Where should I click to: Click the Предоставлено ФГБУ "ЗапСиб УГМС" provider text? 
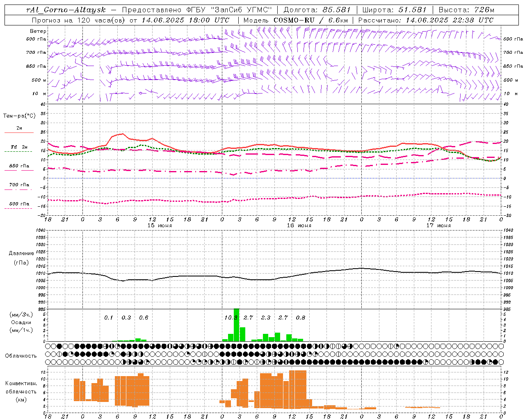(197, 10)
